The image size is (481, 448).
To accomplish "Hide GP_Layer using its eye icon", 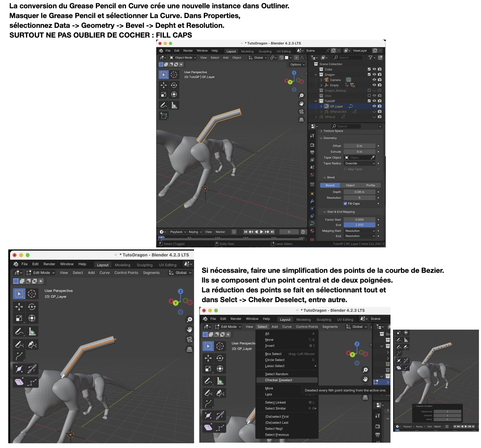I will (x=374, y=106).
